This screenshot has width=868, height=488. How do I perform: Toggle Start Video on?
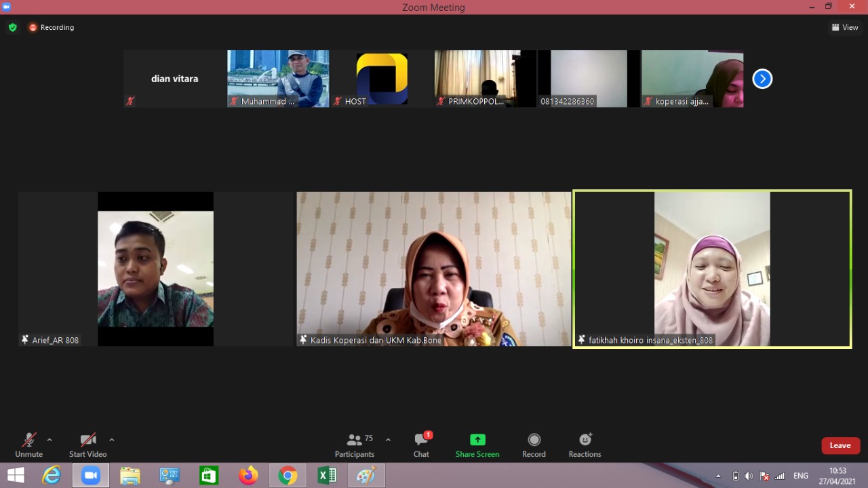(x=87, y=445)
